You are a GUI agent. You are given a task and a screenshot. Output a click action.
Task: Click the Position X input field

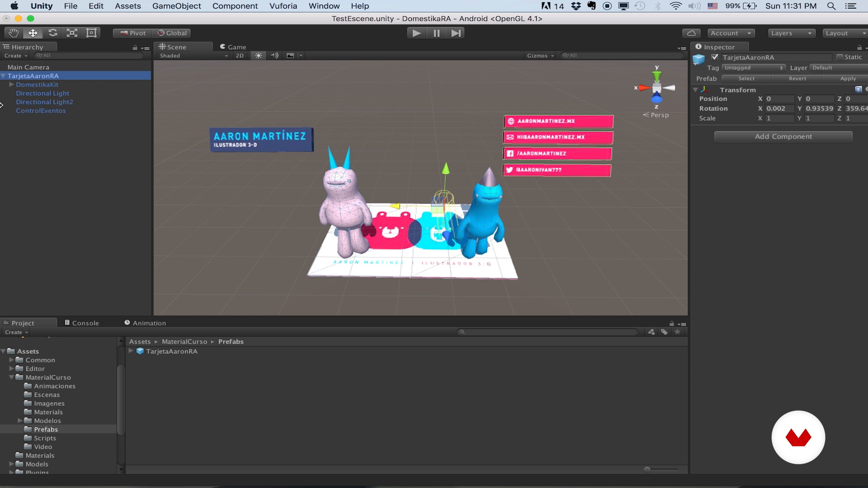click(779, 99)
